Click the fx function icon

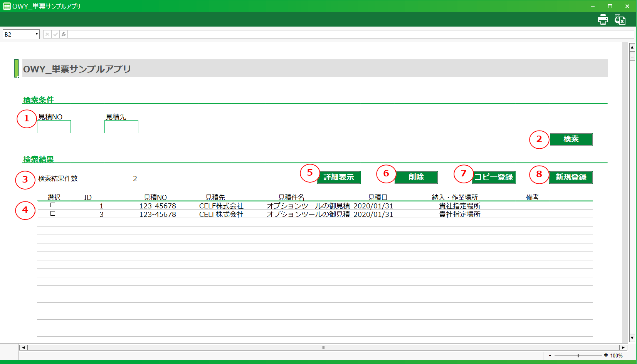[x=64, y=34]
